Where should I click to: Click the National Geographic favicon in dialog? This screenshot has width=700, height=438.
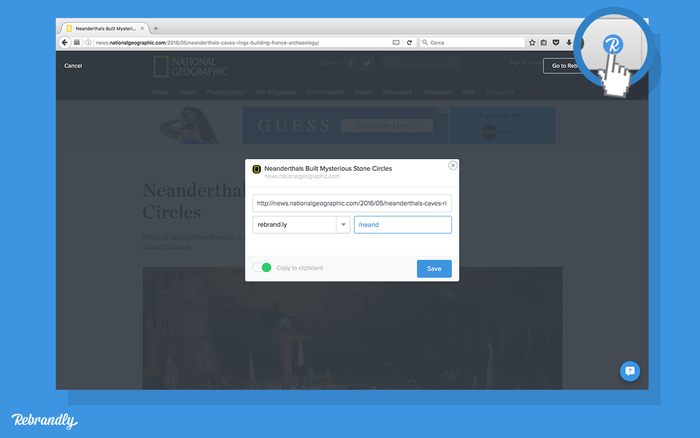click(257, 169)
